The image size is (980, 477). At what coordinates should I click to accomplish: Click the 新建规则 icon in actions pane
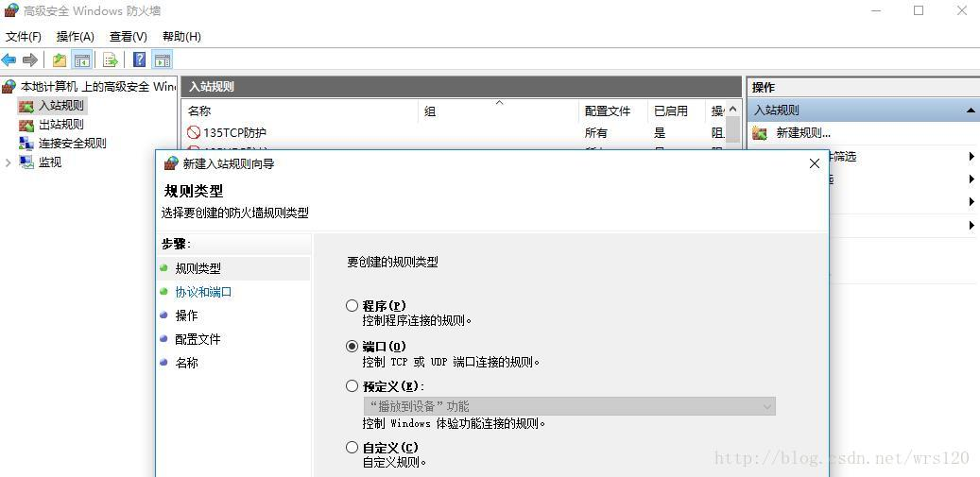pyautogui.click(x=760, y=133)
